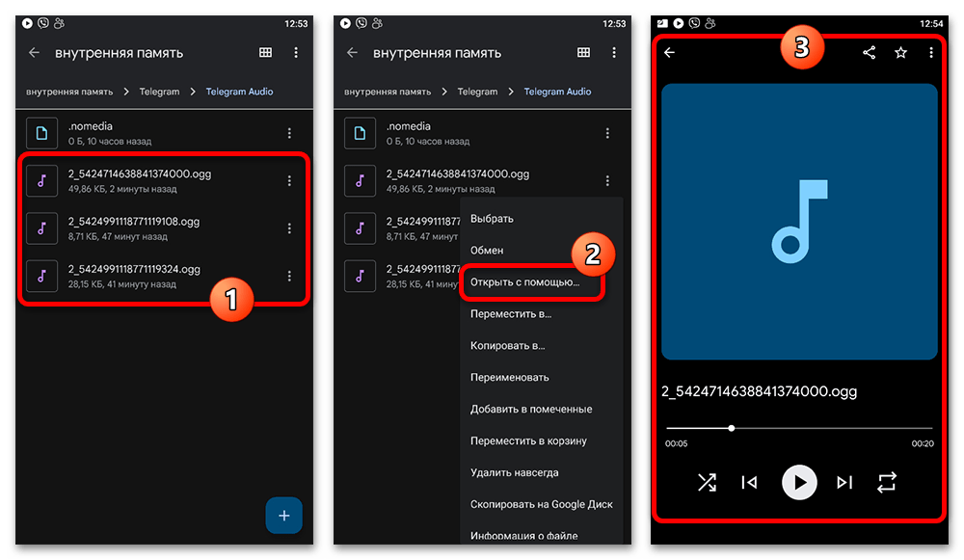Tap music note icon beside full-named 2_5424991118771119324.ogg
The image size is (964, 560).
pos(41,276)
